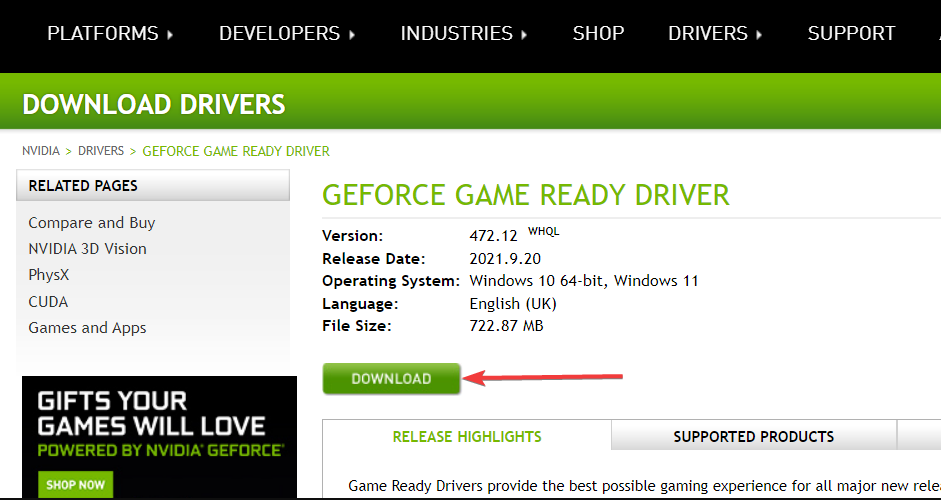Click the Shop Now banner button
This screenshot has width=941, height=500.
click(76, 485)
